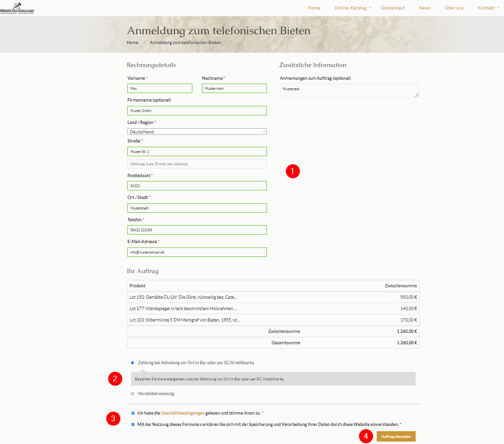Image resolution: width=504 pixels, height=444 pixels.
Task: Click the red number 4 marker
Action: pos(365,436)
